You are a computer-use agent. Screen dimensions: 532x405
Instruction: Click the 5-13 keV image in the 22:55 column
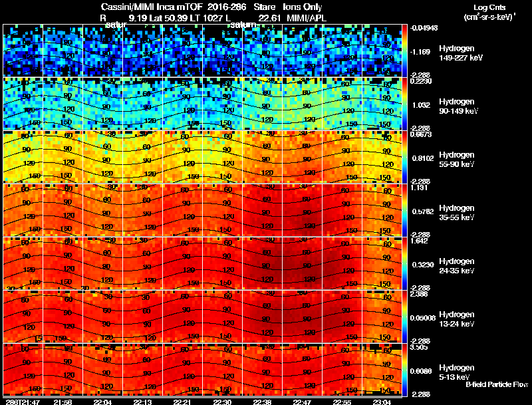[342, 370]
